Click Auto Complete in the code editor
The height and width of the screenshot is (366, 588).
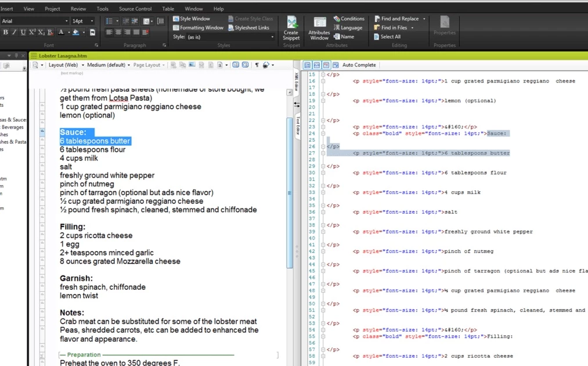[359, 65]
